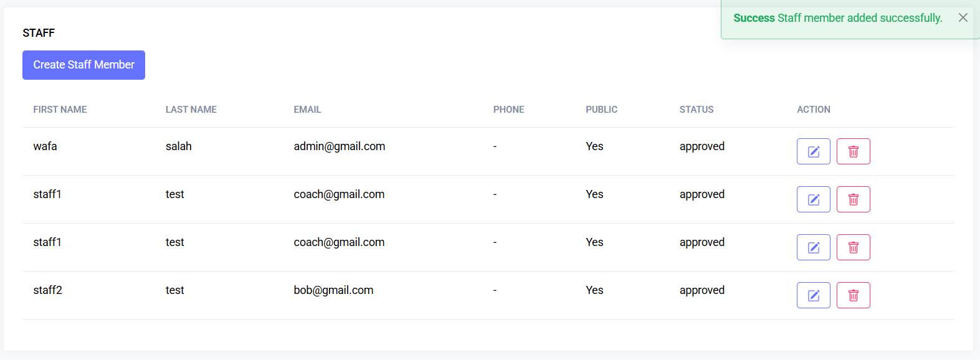Delete the first staff1 test entry

[x=853, y=199]
